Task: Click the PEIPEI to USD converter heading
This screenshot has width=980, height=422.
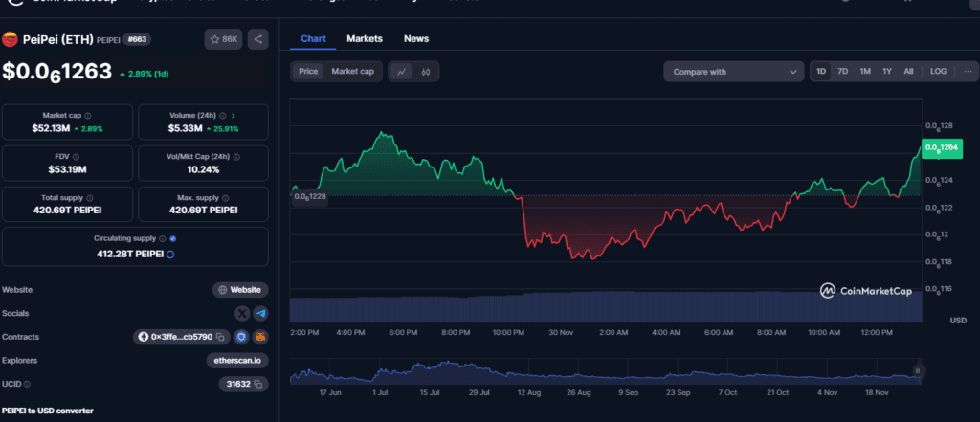Action: (48, 411)
